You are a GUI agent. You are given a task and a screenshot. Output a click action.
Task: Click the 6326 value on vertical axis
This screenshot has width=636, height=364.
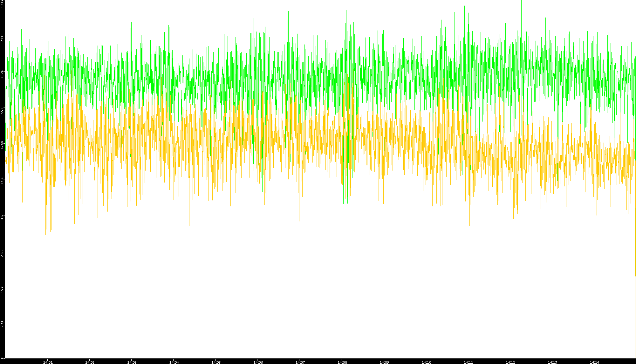click(x=2, y=74)
